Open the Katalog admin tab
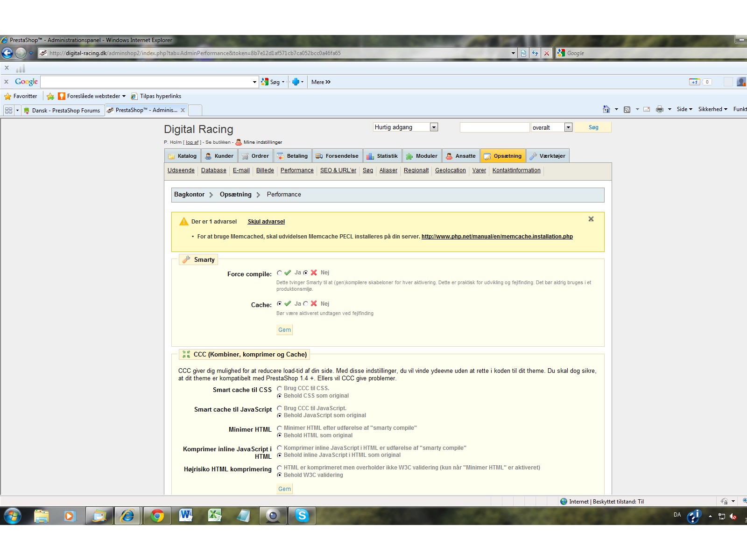The image size is (747, 560). [x=183, y=156]
